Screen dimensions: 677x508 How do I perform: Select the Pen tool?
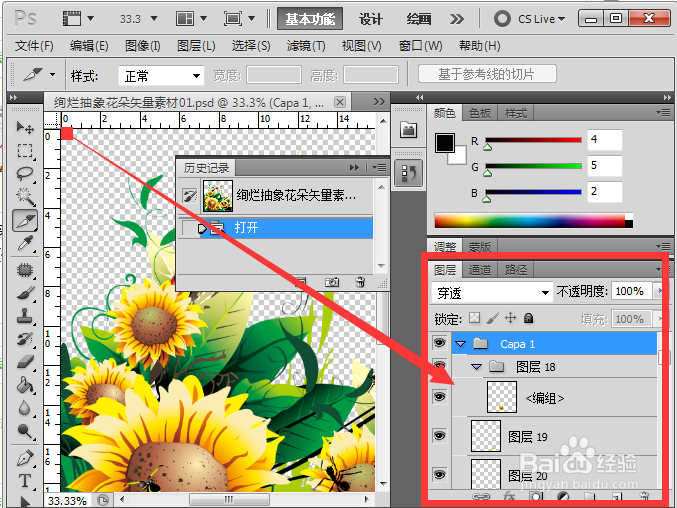25,458
